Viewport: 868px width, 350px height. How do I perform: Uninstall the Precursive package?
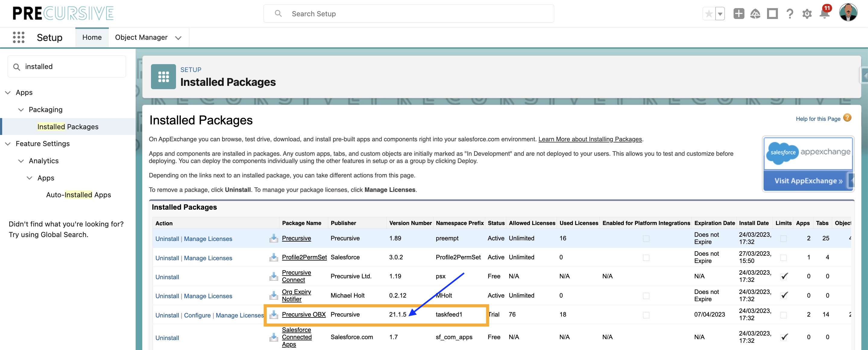167,239
